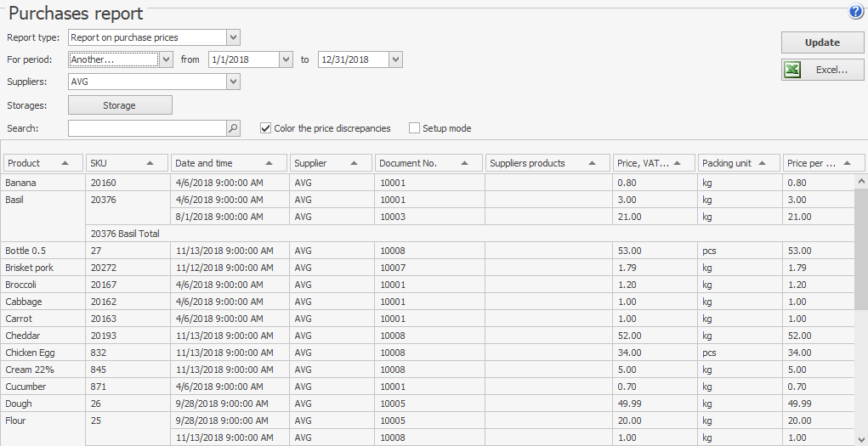This screenshot has width=868, height=446.
Task: Click the SKU column sort arrow
Action: 150,163
